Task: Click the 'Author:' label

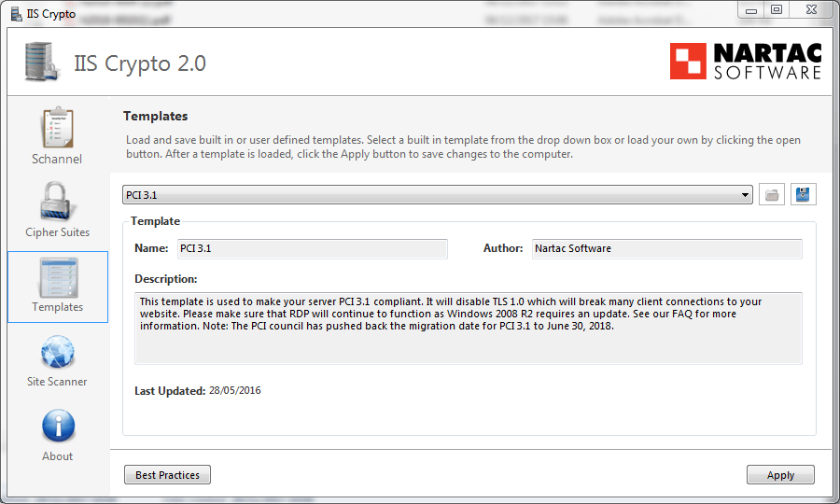Action: (x=503, y=248)
